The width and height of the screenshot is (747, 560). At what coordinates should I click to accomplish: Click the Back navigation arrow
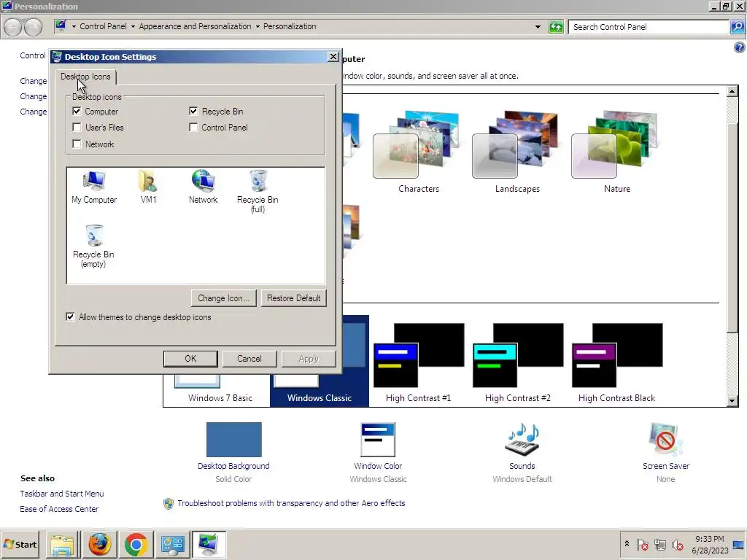[x=13, y=27]
